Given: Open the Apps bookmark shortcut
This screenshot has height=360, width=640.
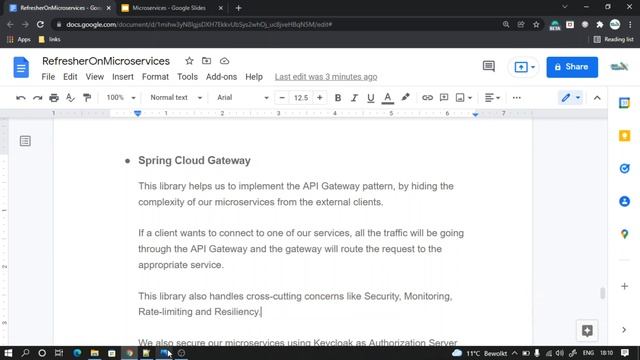Looking at the screenshot, I should (x=19, y=39).
